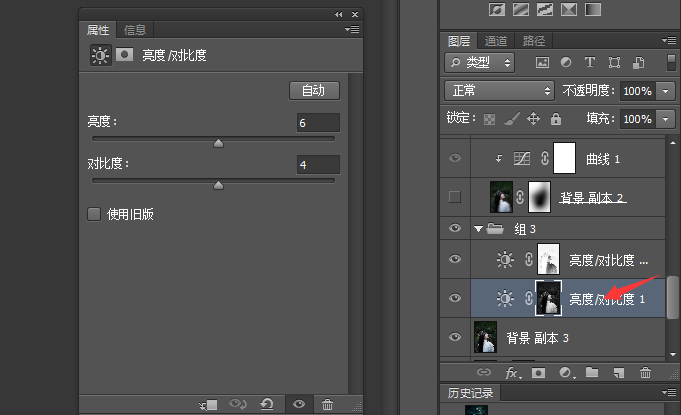Click the 对比度 value input field
This screenshot has height=415, width=681.
(x=318, y=165)
